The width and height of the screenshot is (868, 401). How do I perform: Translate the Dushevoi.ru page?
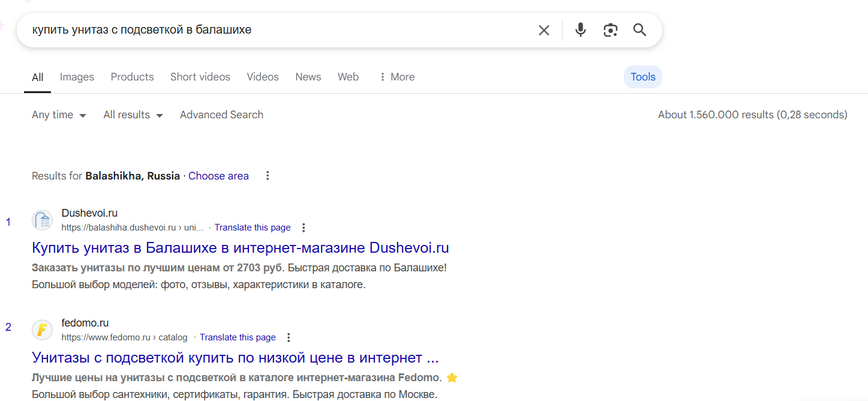tap(253, 228)
